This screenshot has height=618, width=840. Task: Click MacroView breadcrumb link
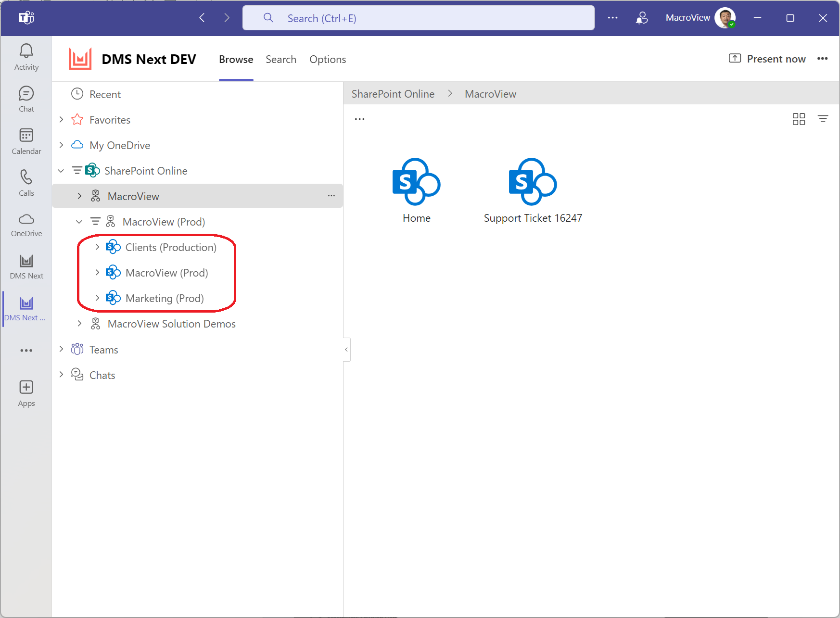coord(490,94)
